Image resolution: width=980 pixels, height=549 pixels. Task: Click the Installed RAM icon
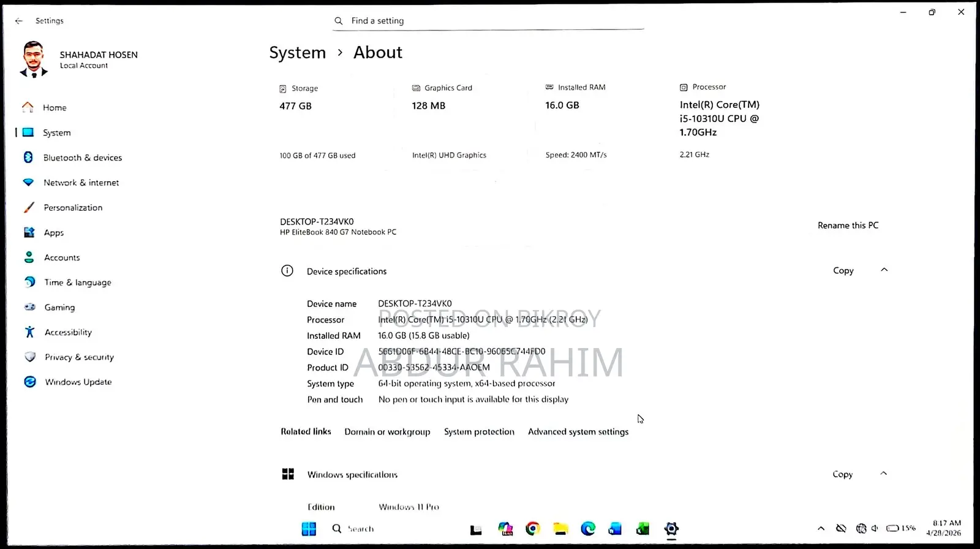click(x=549, y=88)
